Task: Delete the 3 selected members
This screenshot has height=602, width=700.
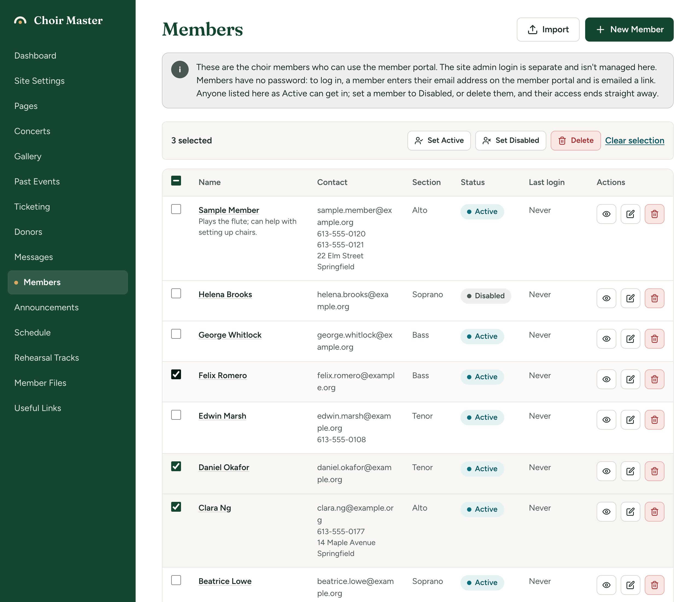Action: coord(576,141)
